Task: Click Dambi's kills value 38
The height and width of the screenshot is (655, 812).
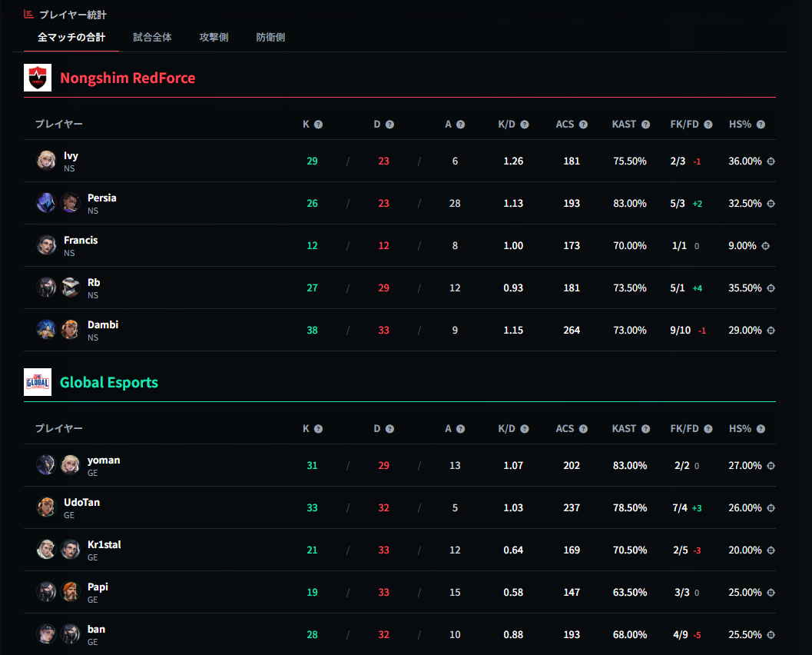Action: (x=312, y=330)
